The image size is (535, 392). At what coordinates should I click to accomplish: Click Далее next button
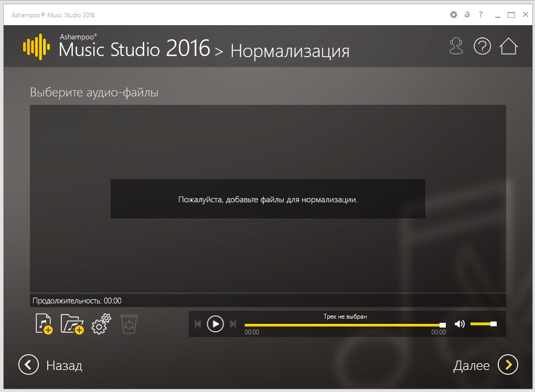click(485, 365)
